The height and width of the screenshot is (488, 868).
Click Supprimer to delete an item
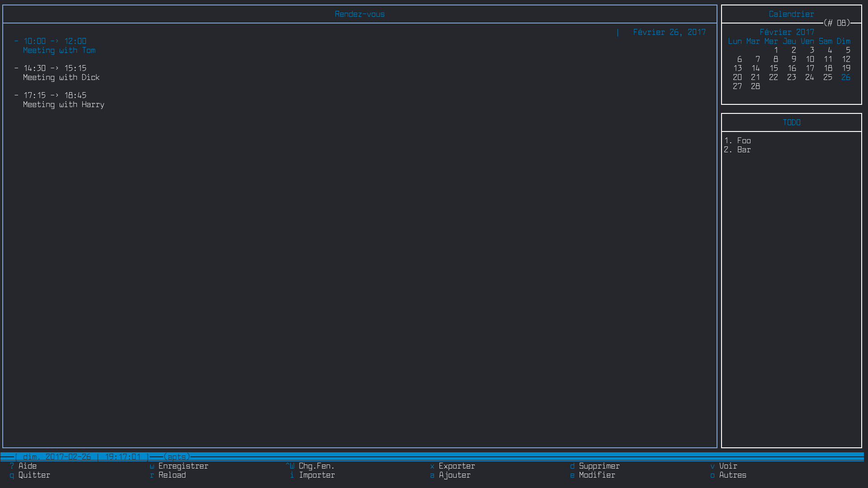click(599, 466)
